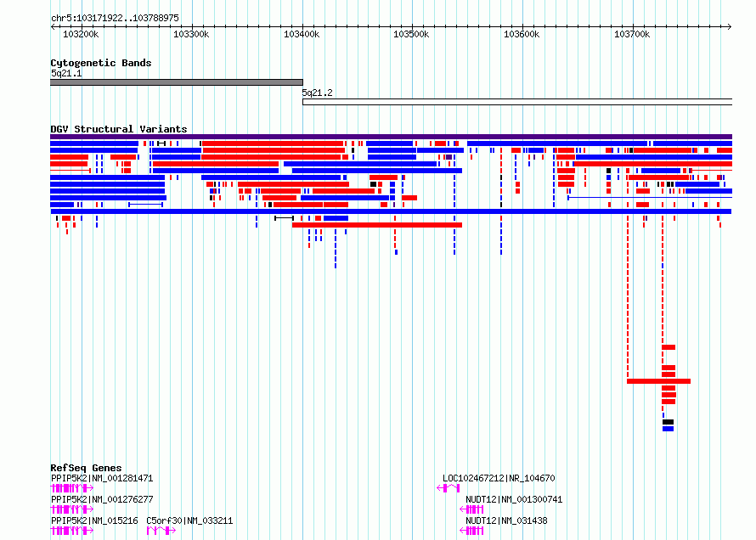The width and height of the screenshot is (756, 540).
Task: Select the Cytogenetic Bands track title
Action: click(101, 63)
